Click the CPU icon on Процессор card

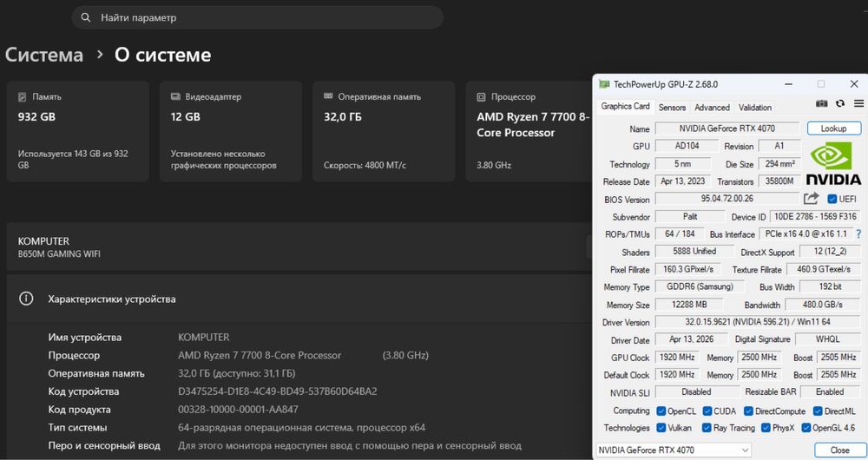tap(481, 97)
